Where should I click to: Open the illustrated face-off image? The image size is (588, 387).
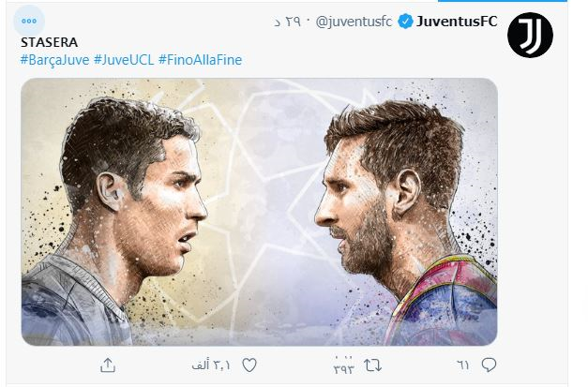pos(259,212)
